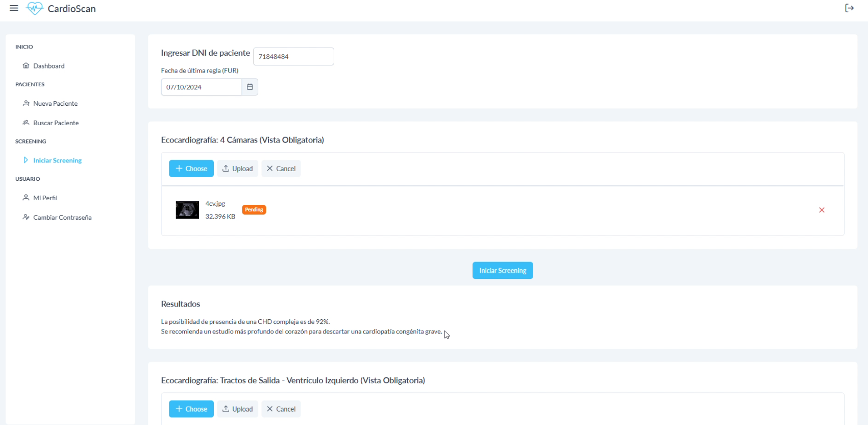Click Choose in 4 Cámaras section
Viewport: 868px width, 425px height.
click(x=191, y=169)
